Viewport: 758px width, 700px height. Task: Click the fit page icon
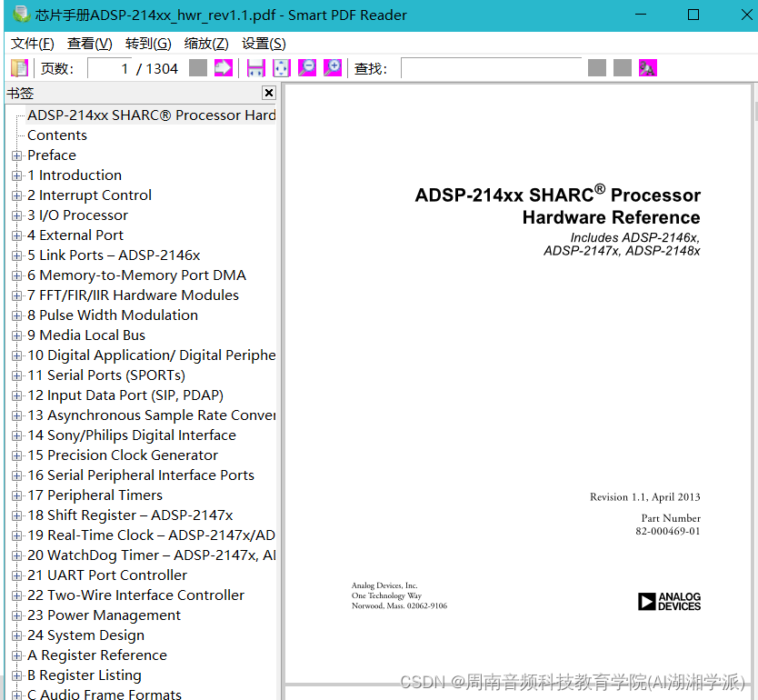point(282,68)
